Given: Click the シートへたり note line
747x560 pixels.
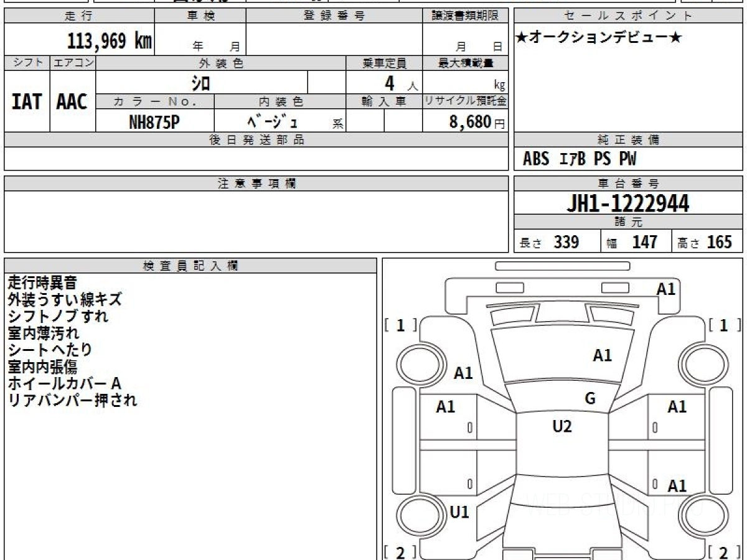Looking at the screenshot, I should click(x=50, y=350).
